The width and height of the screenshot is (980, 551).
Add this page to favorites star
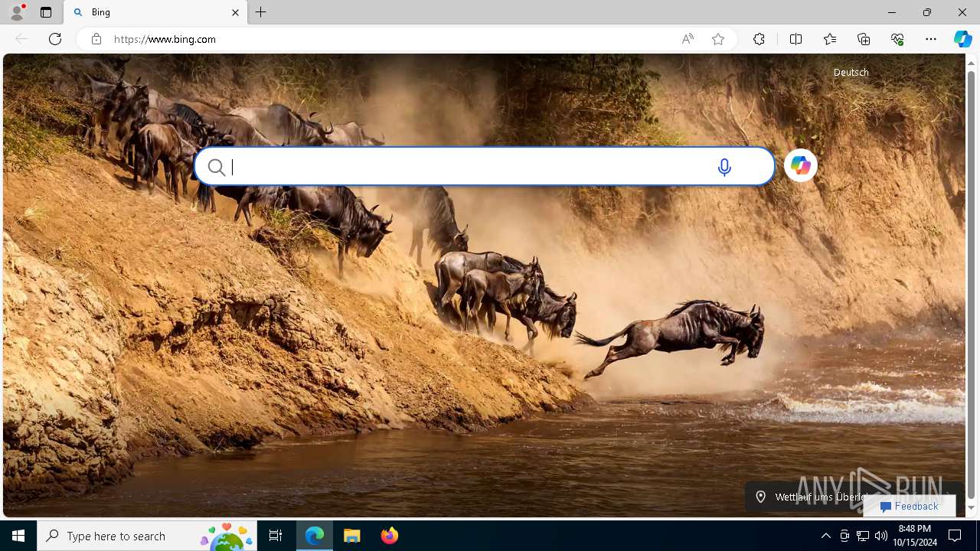pos(718,39)
